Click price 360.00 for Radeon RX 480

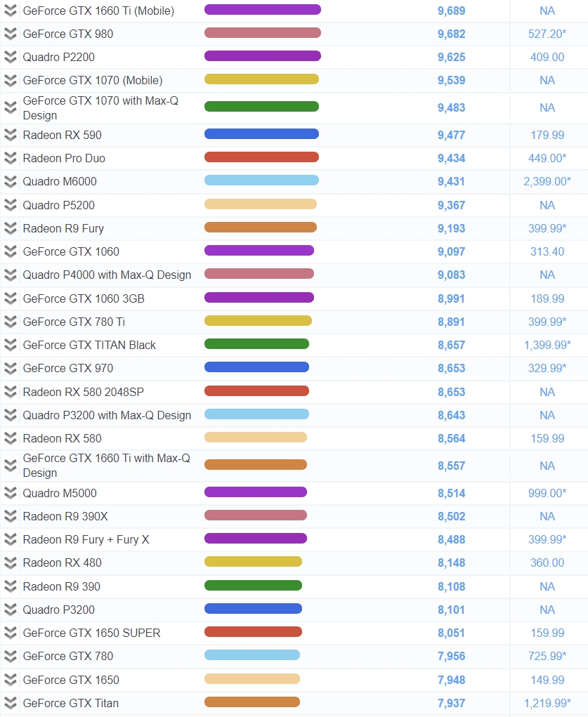pos(547,563)
